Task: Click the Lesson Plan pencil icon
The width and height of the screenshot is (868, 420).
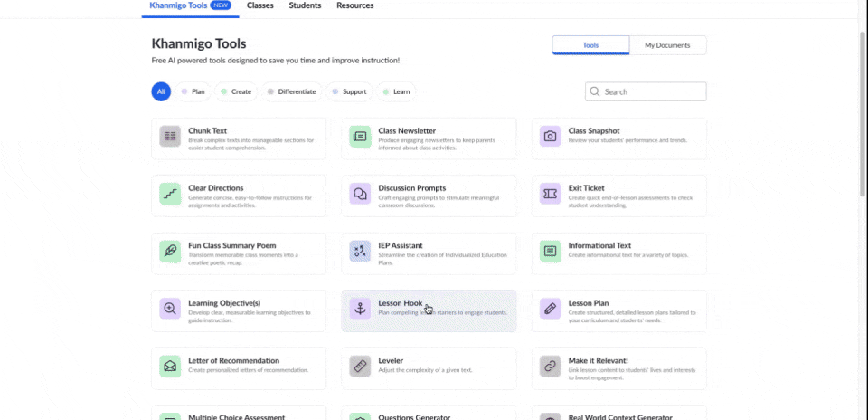Action: pyautogui.click(x=550, y=309)
